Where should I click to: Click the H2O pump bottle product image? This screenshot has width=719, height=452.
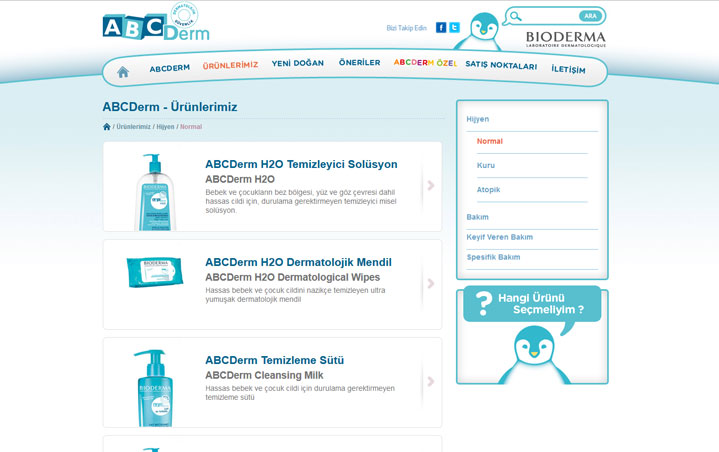[x=155, y=192]
